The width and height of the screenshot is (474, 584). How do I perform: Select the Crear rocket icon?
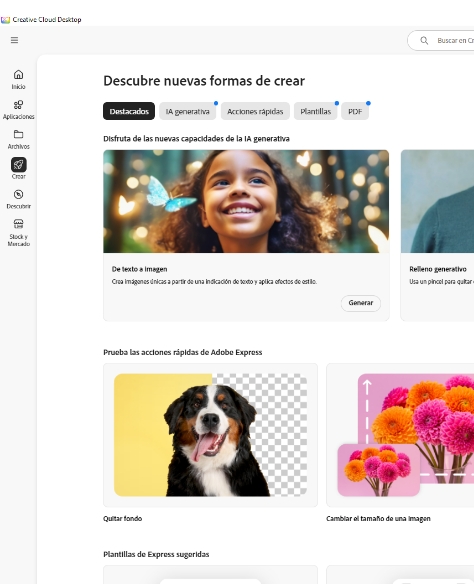(19, 165)
